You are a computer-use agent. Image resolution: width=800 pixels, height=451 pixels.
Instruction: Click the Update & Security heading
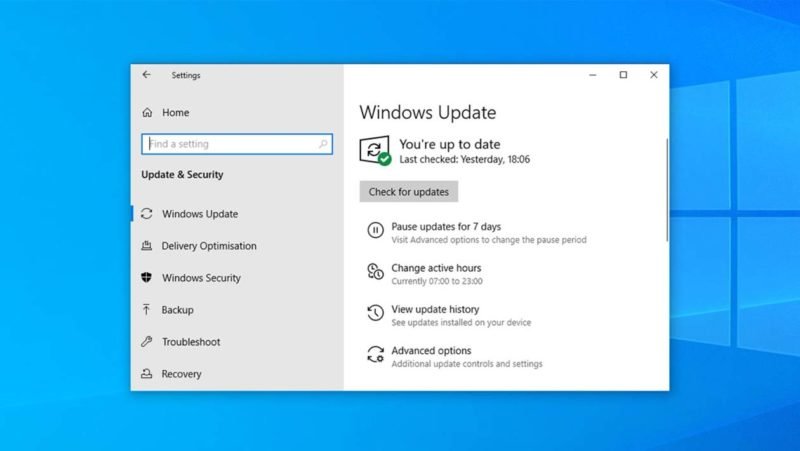pyautogui.click(x=182, y=174)
